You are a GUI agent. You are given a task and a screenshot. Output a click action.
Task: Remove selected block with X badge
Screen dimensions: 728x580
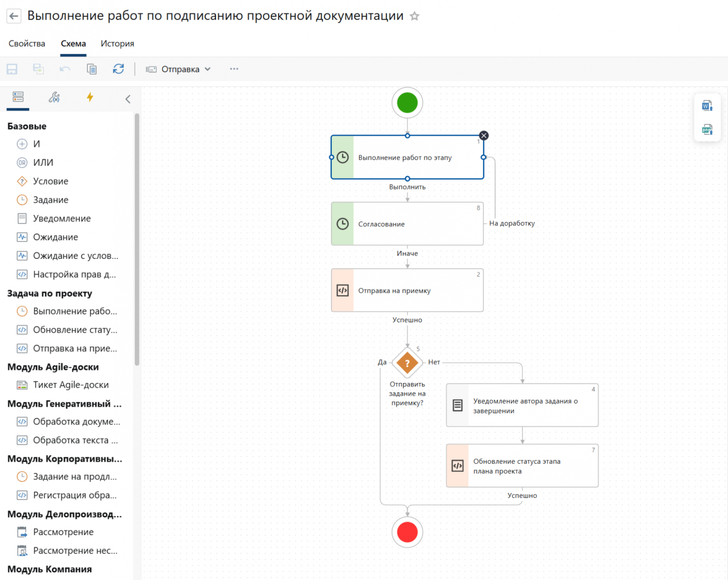(x=484, y=135)
